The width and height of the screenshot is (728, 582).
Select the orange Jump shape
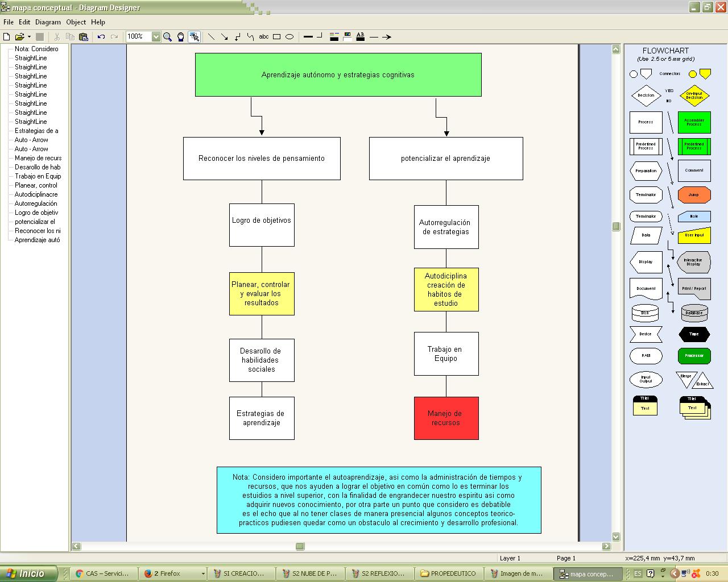694,194
